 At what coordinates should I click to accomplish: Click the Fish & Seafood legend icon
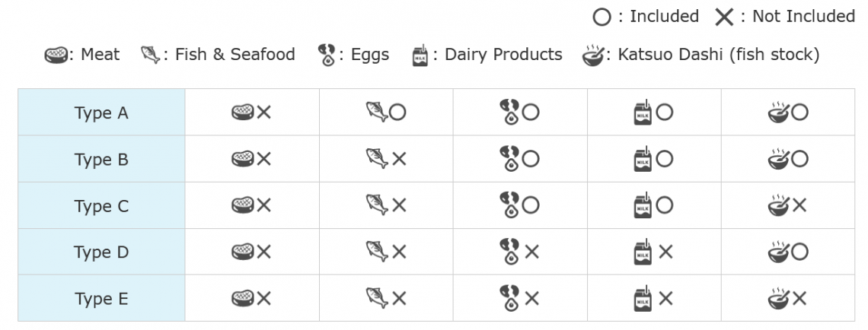coord(150,55)
